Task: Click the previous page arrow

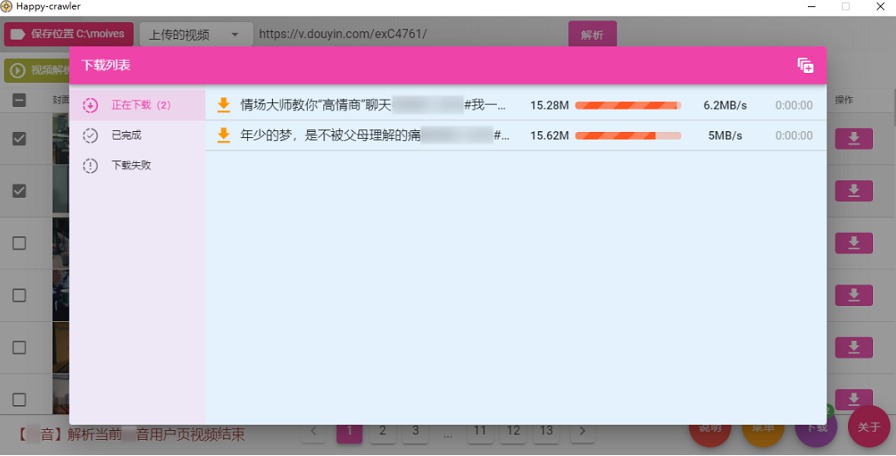Action: pos(314,431)
